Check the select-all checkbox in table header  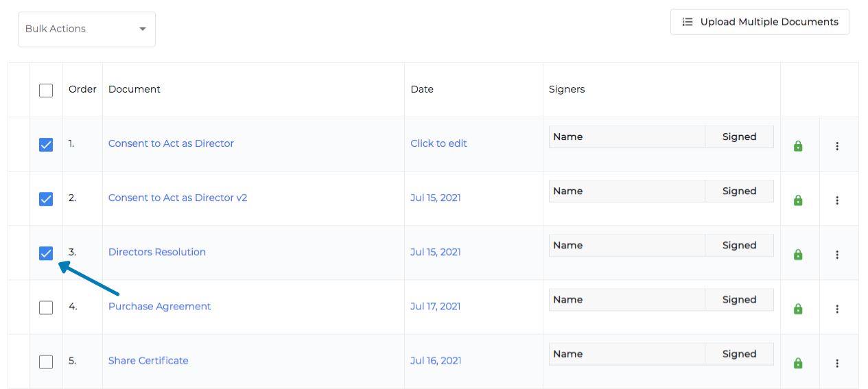[x=46, y=90]
